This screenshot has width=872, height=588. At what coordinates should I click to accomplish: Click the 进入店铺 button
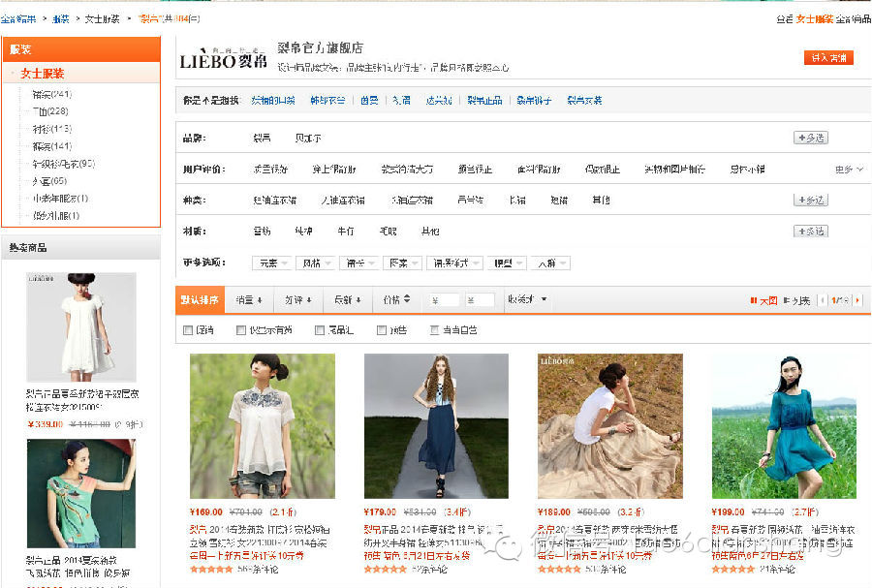[x=828, y=58]
